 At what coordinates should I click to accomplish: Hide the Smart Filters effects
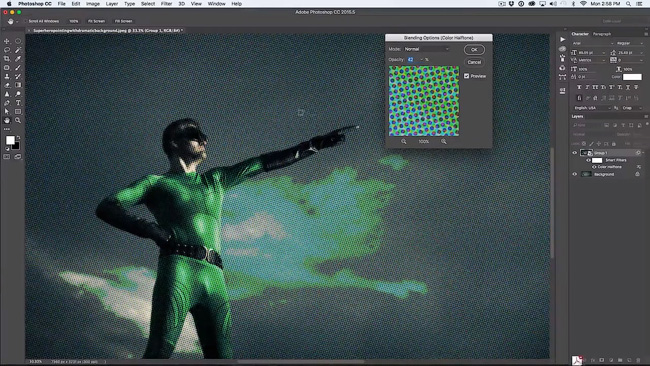coord(588,160)
